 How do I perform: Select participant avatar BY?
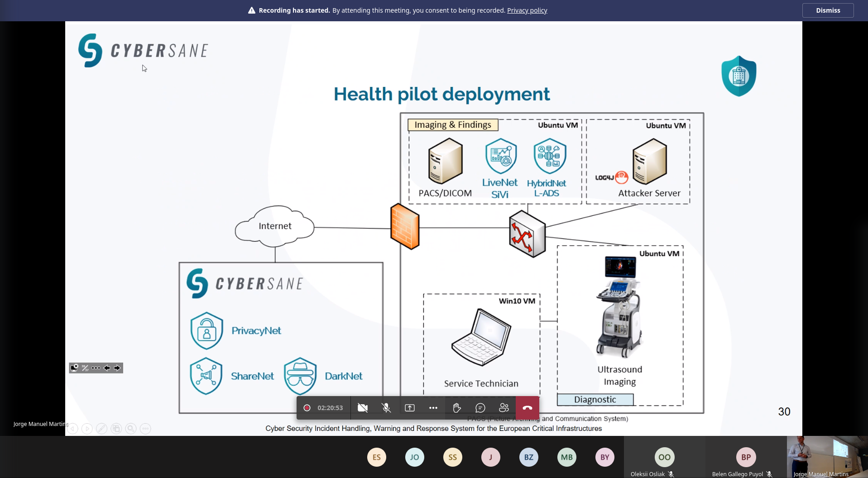[x=605, y=457]
